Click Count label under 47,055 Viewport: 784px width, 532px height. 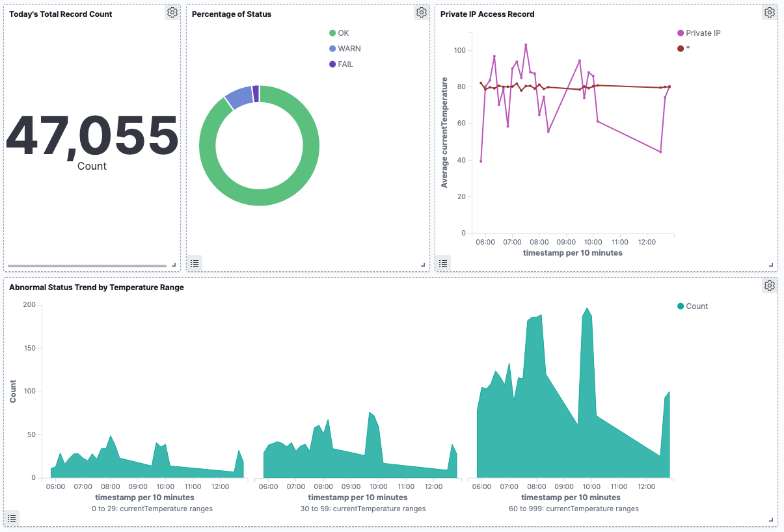click(x=92, y=166)
